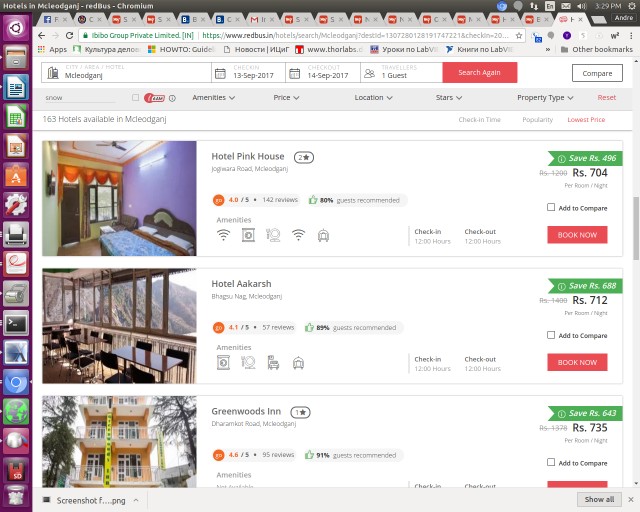Click the Reset filters link
The image size is (640, 512).
tap(606, 98)
